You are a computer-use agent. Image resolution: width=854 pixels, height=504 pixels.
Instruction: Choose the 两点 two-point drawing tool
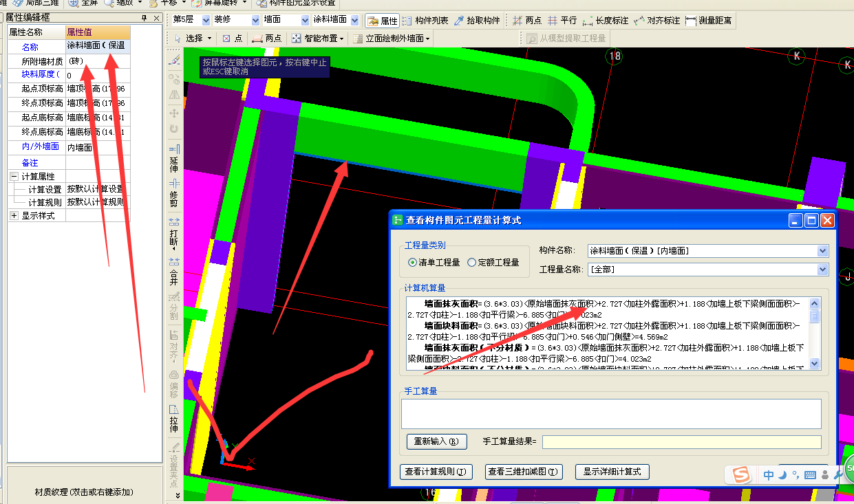click(267, 39)
